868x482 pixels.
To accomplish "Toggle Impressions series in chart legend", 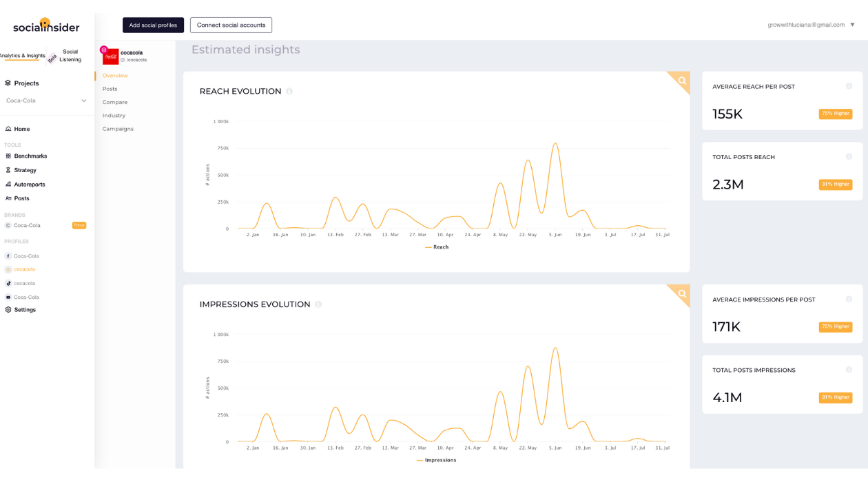I will pos(437,460).
